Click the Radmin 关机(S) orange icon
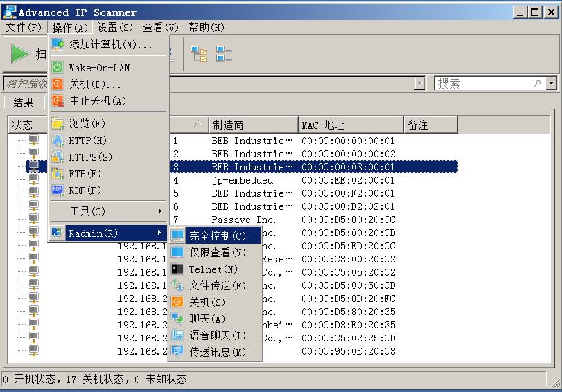562x392 pixels. (177, 302)
